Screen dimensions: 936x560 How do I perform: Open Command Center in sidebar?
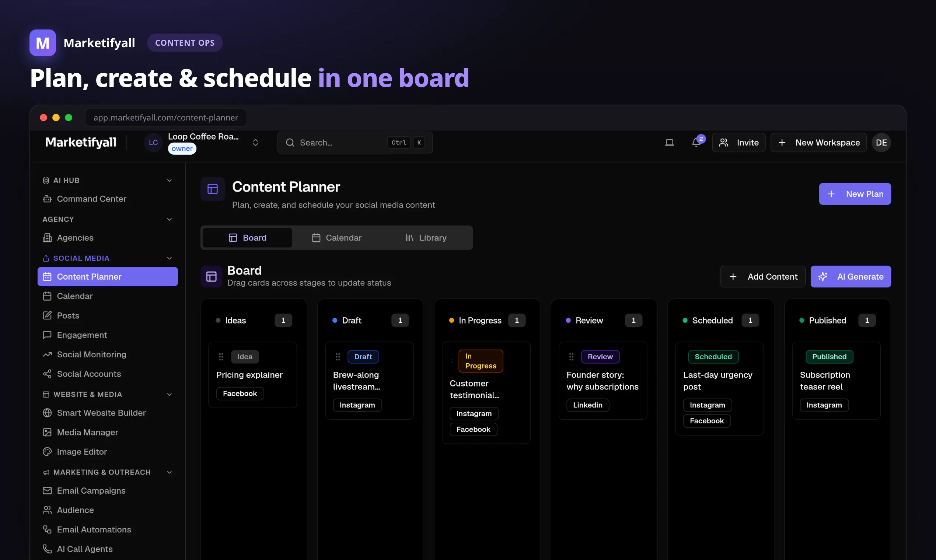[x=108, y=199]
